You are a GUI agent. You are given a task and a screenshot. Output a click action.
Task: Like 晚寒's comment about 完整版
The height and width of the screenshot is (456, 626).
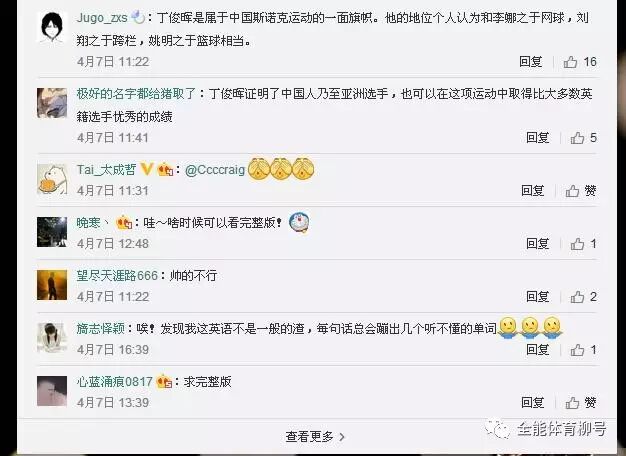[583, 244]
